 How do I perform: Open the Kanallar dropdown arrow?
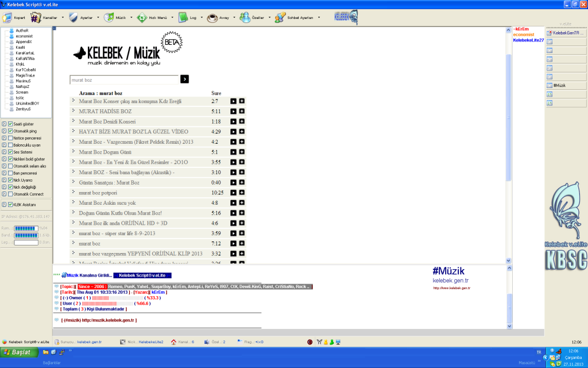63,18
